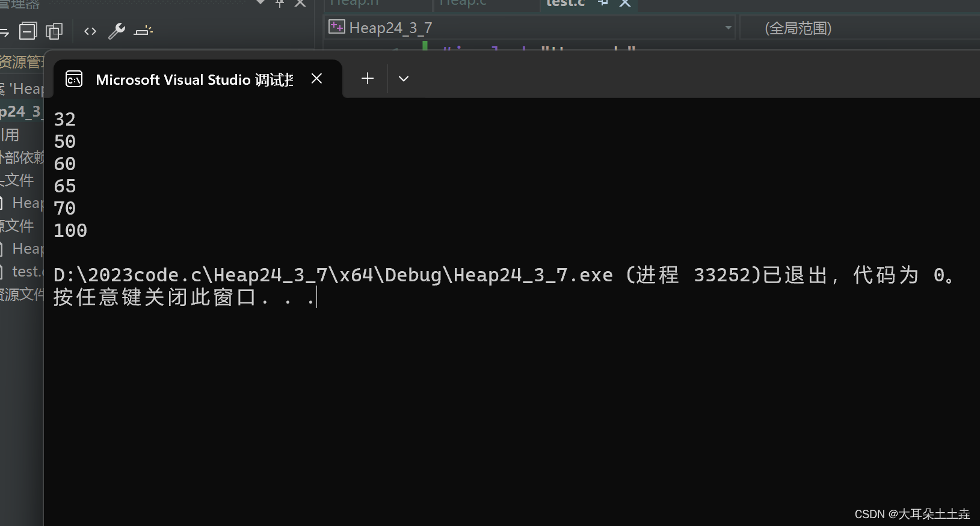The width and height of the screenshot is (980, 526).
Task: Select the 外部依赖项 node in Solution Explorer
Action: (22, 157)
